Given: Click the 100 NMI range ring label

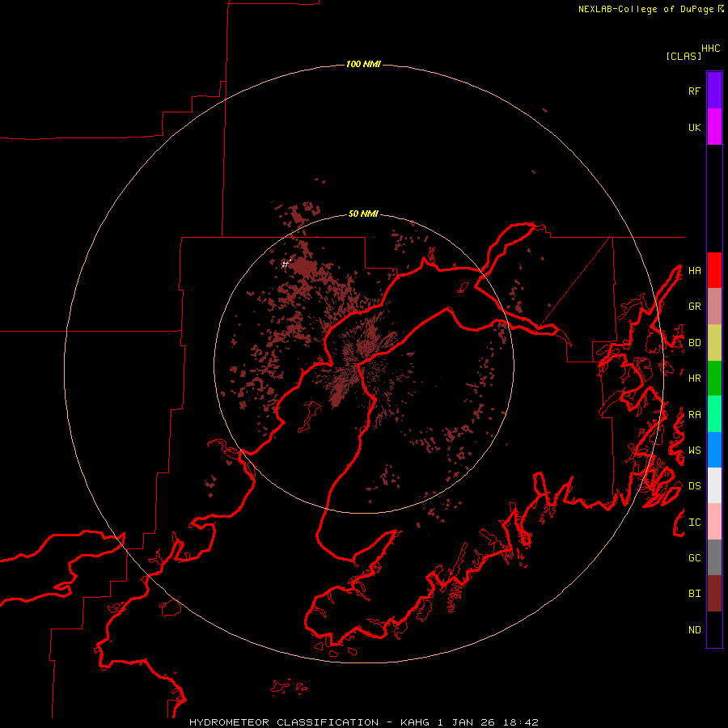Looking at the screenshot, I should [363, 64].
